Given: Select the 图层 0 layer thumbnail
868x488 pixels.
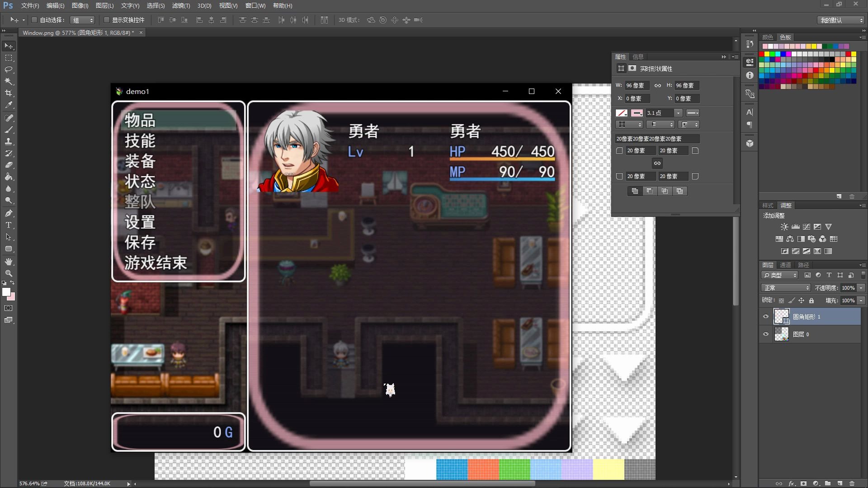Looking at the screenshot, I should 782,334.
